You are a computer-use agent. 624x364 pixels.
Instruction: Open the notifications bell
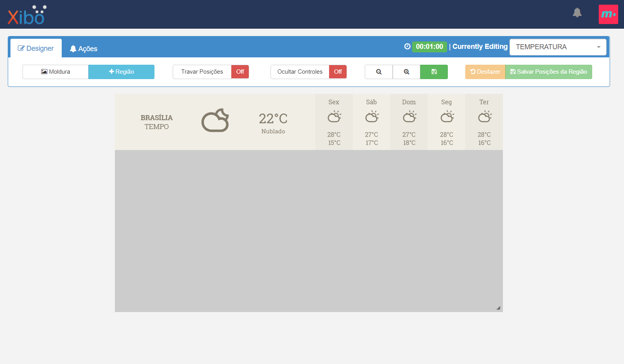pyautogui.click(x=577, y=13)
